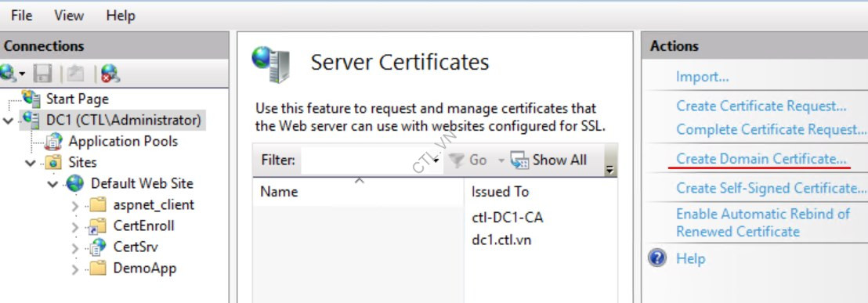This screenshot has height=303, width=868.
Task: Open the dropdown arrow beside Go
Action: [501, 161]
